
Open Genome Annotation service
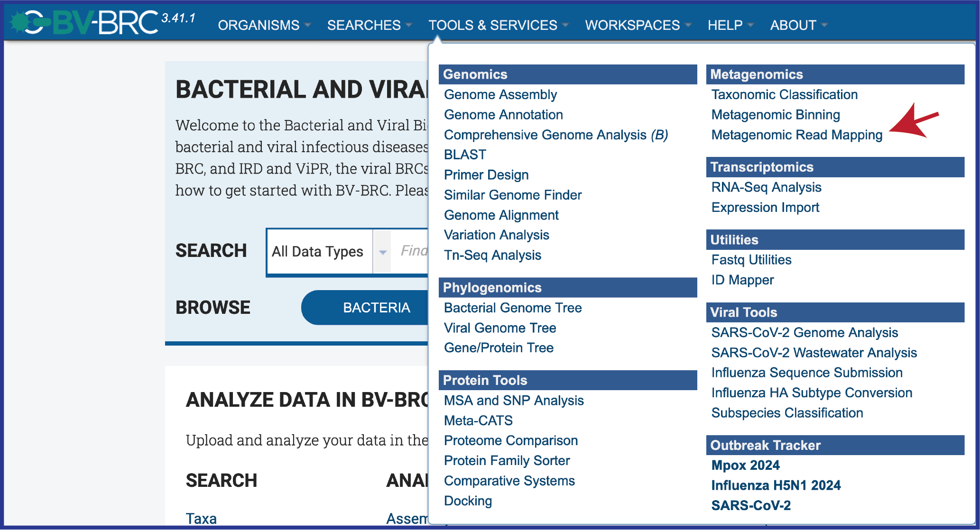click(x=503, y=115)
